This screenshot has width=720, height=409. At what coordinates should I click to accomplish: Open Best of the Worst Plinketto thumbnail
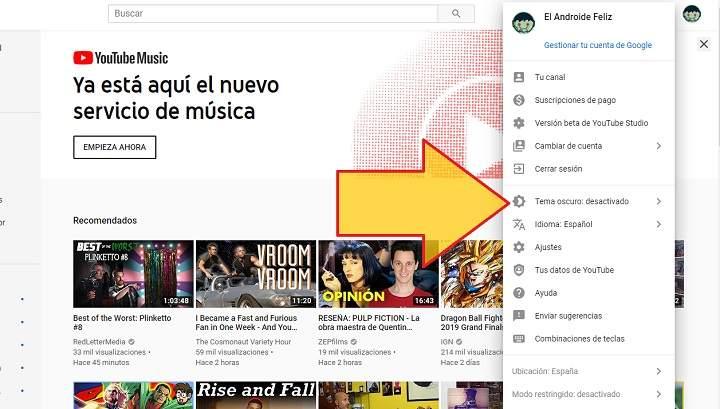pos(133,274)
